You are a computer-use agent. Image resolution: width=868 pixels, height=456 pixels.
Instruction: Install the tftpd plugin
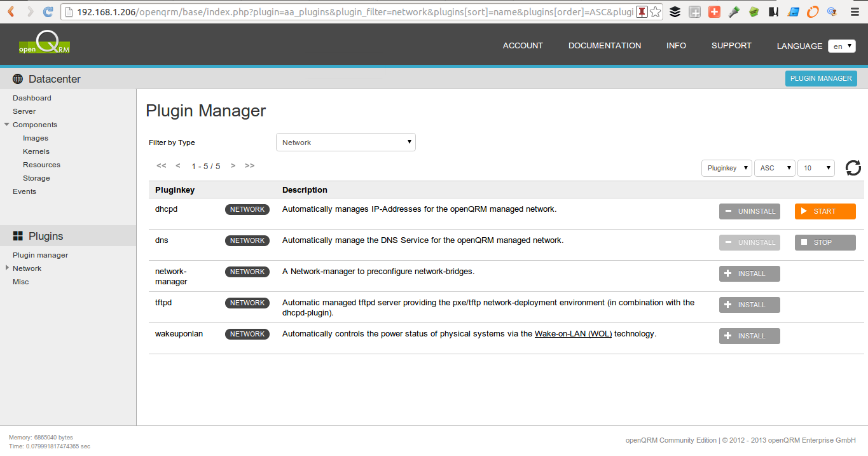(x=750, y=305)
